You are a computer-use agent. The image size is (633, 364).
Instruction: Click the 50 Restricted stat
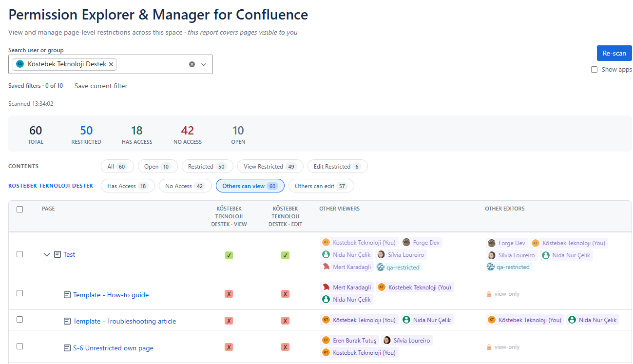click(x=86, y=134)
